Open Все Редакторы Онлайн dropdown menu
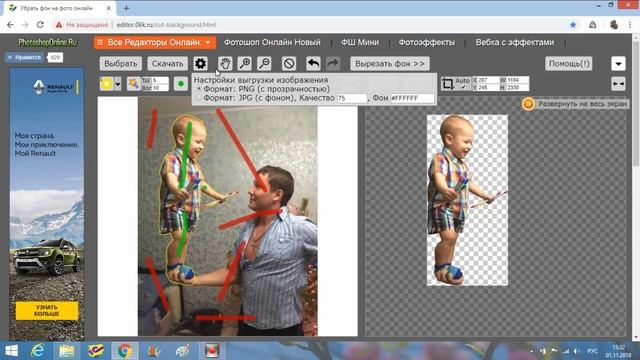Screen dimensions: 640x360 point(155,42)
